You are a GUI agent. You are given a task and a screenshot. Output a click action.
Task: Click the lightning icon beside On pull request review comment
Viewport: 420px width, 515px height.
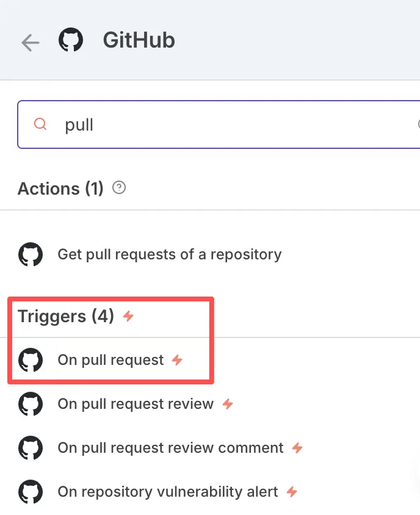click(x=297, y=448)
